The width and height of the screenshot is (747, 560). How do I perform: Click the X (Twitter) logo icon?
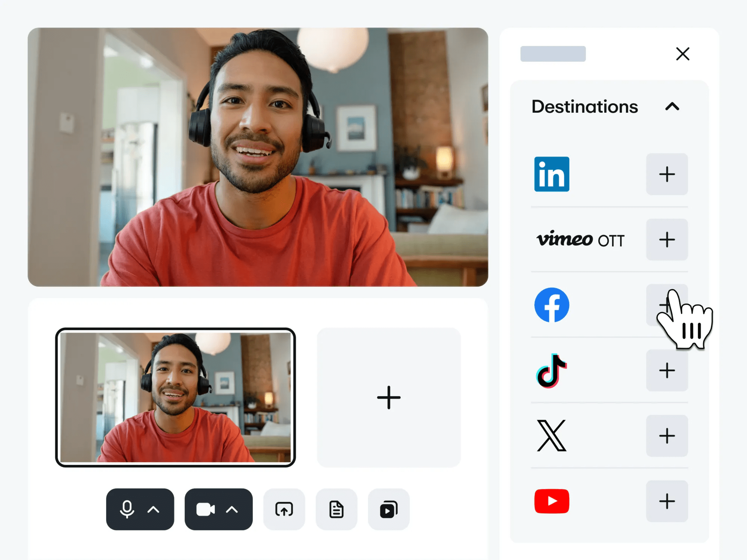point(551,436)
